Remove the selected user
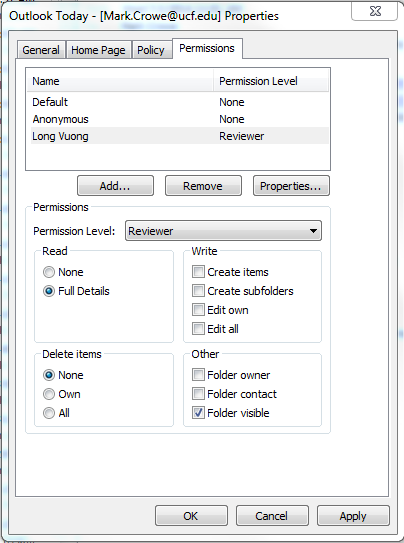 [203, 186]
